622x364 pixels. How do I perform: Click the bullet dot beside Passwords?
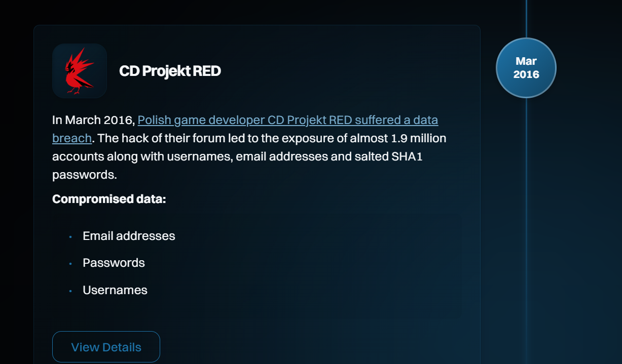click(x=70, y=264)
